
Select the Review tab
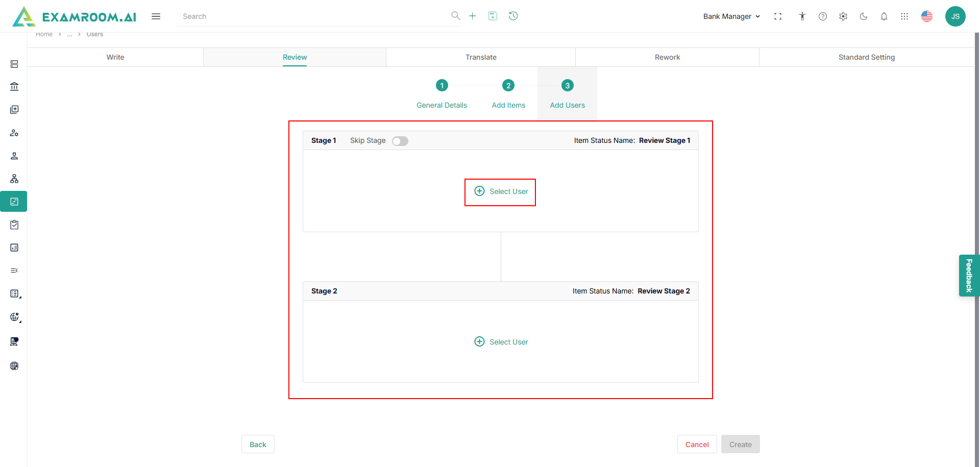coord(295,57)
